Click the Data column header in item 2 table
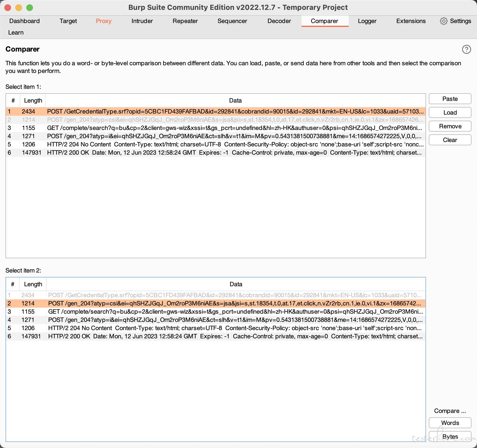Screen dimensions: 477x448 point(236,284)
